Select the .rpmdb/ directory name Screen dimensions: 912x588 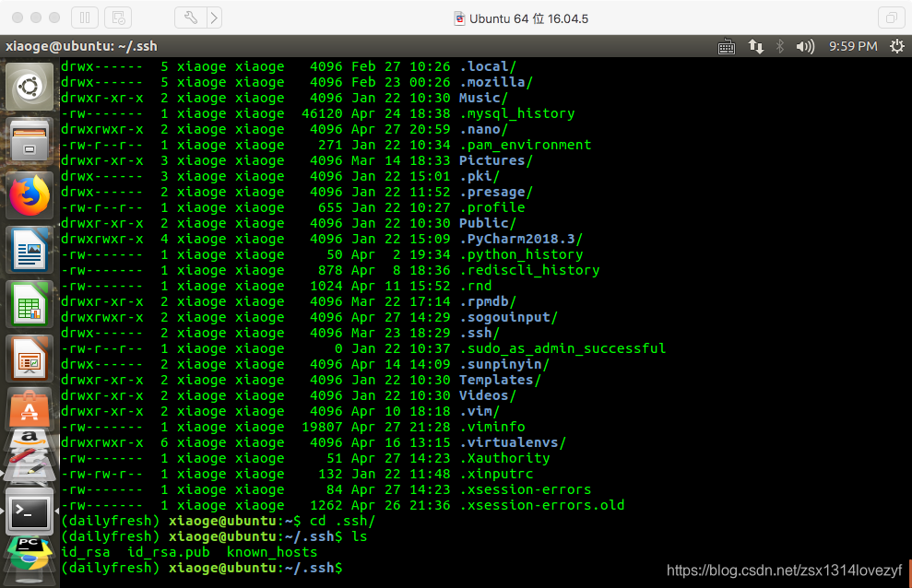[488, 301]
